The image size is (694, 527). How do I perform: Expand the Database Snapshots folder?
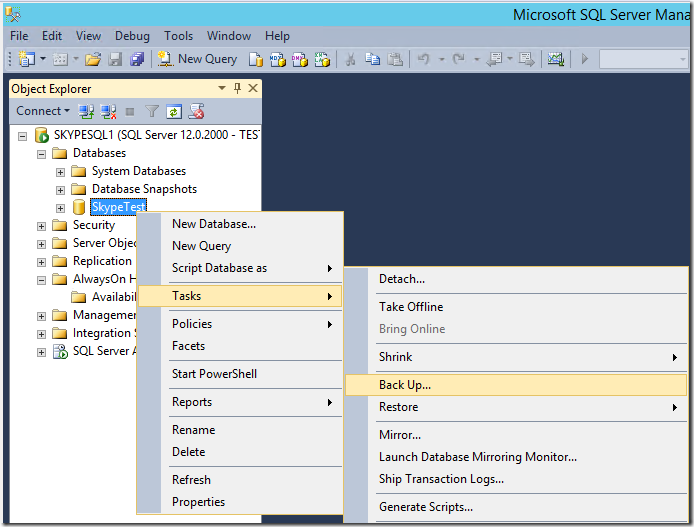pos(60,190)
